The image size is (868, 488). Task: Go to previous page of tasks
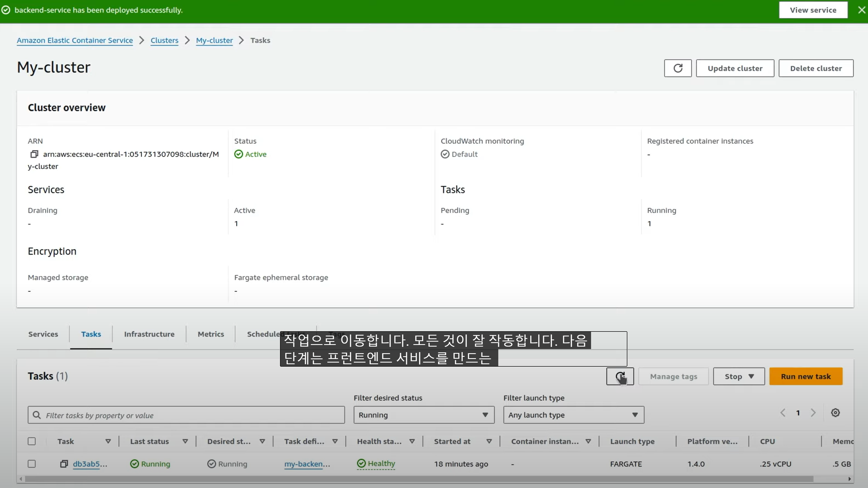click(783, 413)
